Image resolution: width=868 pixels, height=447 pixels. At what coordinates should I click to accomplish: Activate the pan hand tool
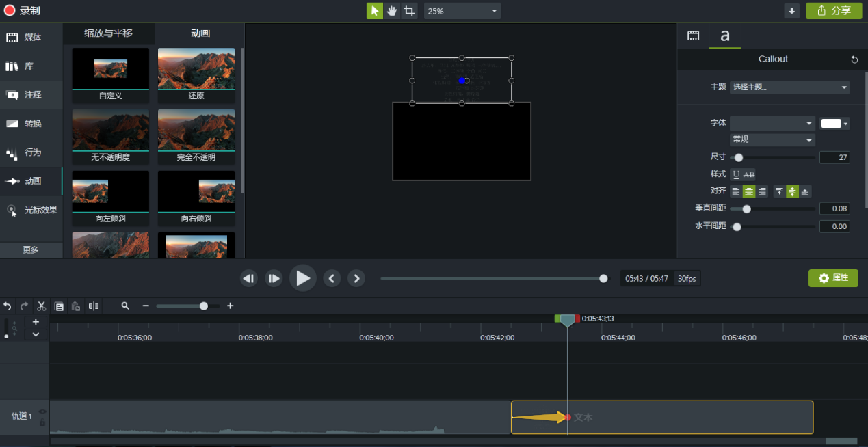(392, 11)
